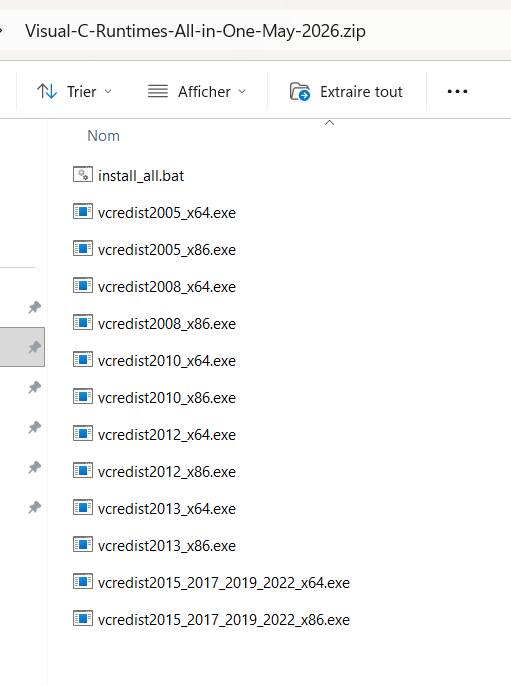Select the vcredist2010_x64.exe application icon

(x=83, y=360)
